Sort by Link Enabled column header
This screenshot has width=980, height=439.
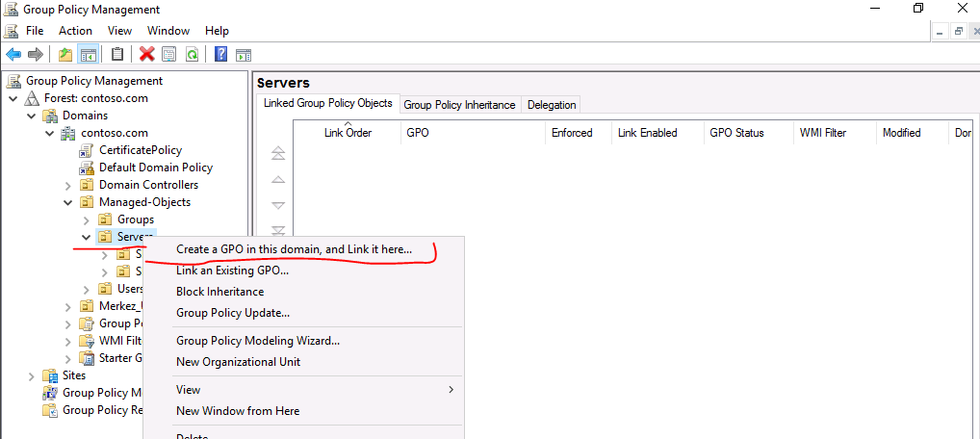click(x=658, y=133)
